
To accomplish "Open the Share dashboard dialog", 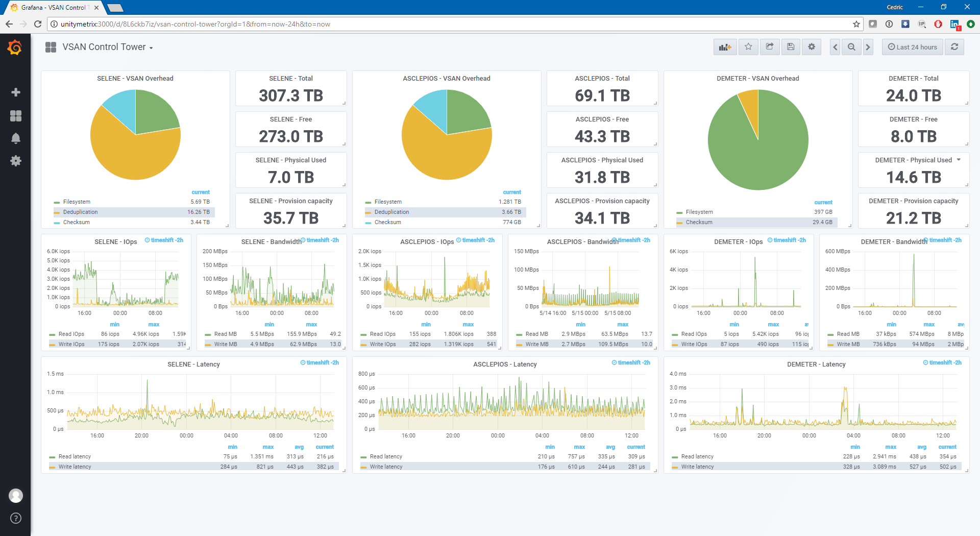I will coord(770,47).
